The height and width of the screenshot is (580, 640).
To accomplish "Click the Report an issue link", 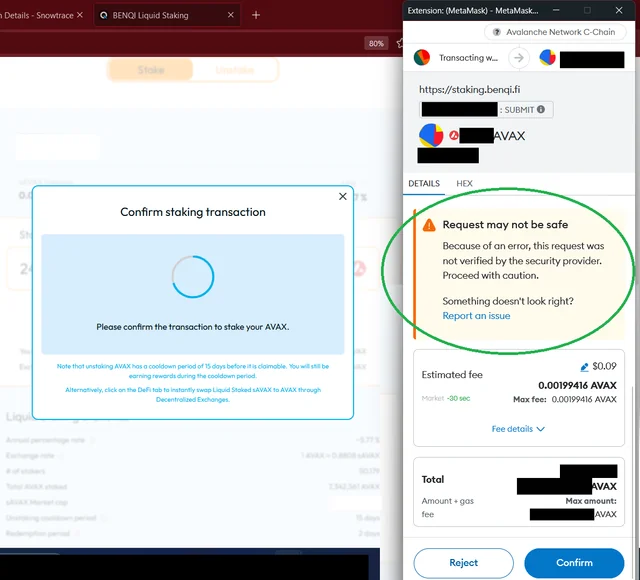I will pos(476,316).
